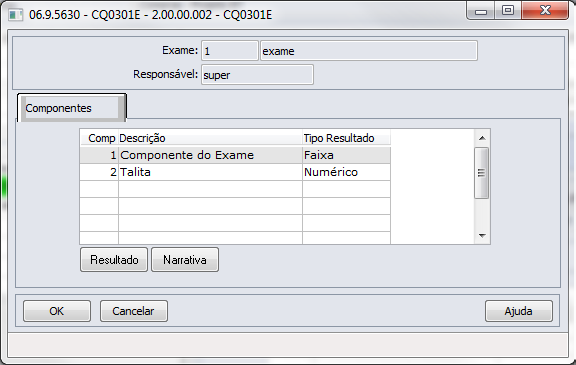The image size is (576, 365).
Task: Click the Exame code field
Action: [x=230, y=51]
